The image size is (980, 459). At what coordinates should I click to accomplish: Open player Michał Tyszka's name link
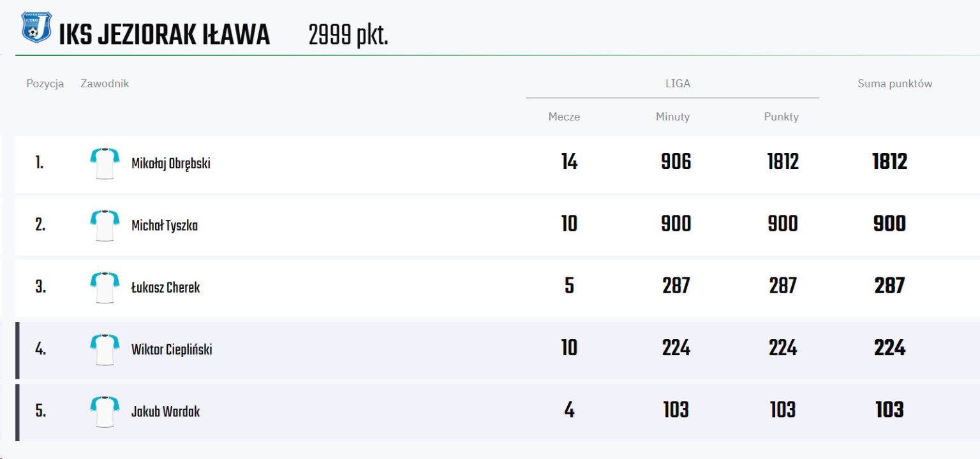click(164, 226)
